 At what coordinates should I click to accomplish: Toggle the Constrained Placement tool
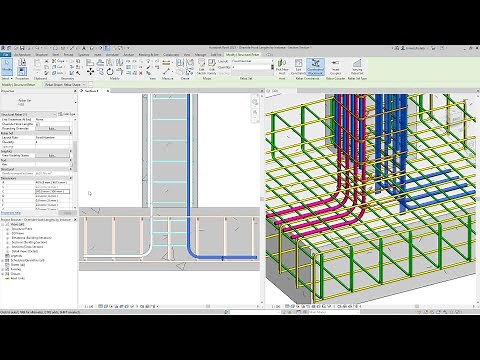[315, 66]
